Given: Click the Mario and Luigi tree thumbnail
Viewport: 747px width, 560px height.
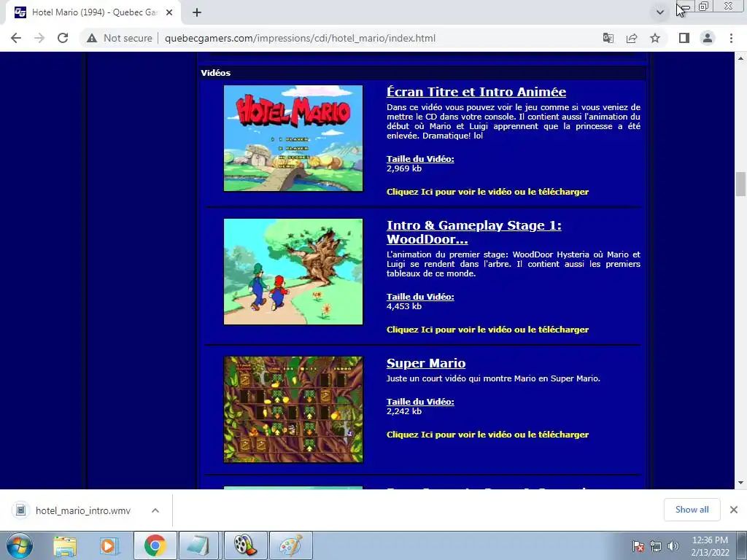Looking at the screenshot, I should (x=293, y=271).
